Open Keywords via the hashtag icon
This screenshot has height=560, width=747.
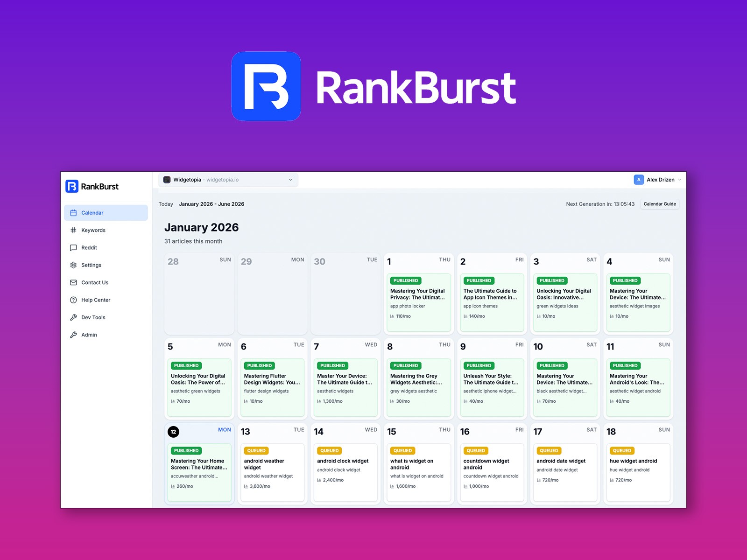[x=73, y=230]
